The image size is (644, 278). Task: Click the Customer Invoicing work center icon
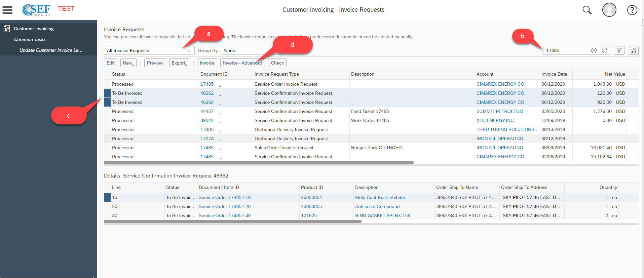tap(6, 29)
